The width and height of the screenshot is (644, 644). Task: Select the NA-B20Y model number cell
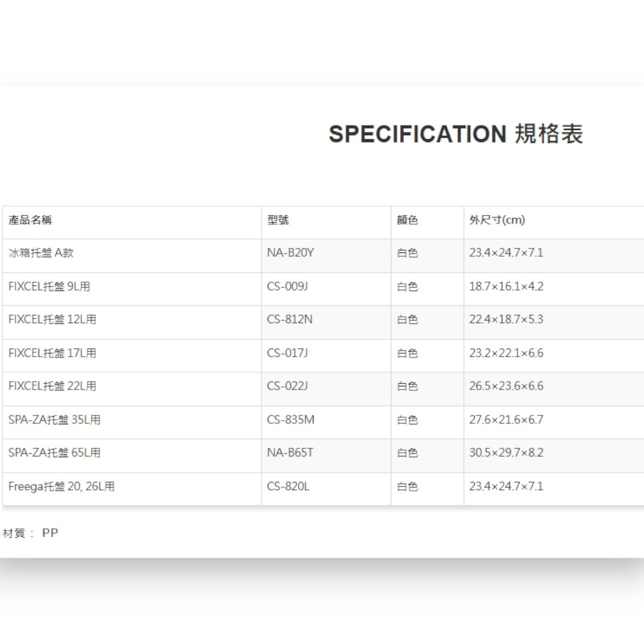[287, 253]
